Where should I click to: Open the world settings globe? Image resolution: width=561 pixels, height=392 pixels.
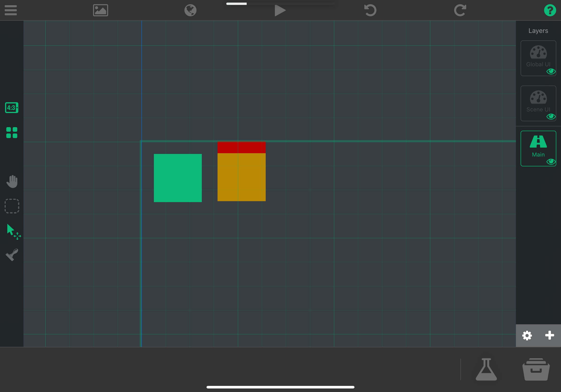(x=190, y=10)
